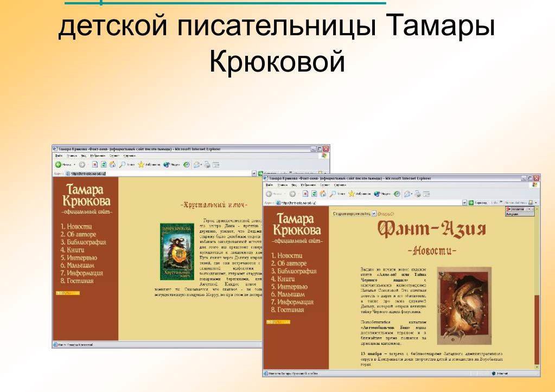Open Правка menu in the right window
This screenshot has height=392, width=555.
282,185
